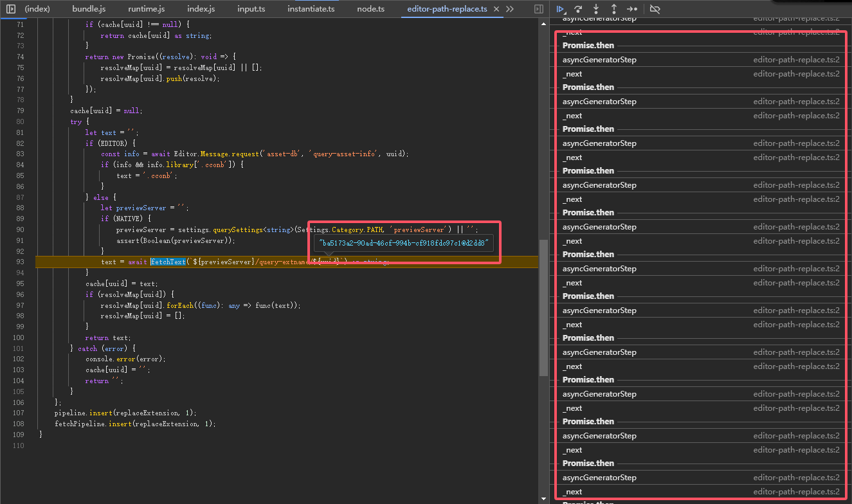Step into next function call
Viewport: 852px width, 504px height.
pyautogui.click(x=596, y=9)
